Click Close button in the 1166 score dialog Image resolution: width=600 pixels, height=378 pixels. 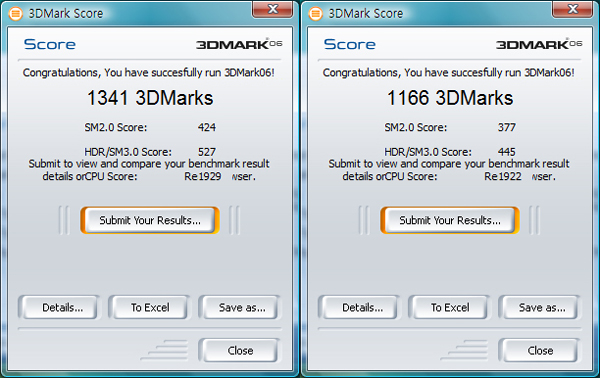coord(540,350)
